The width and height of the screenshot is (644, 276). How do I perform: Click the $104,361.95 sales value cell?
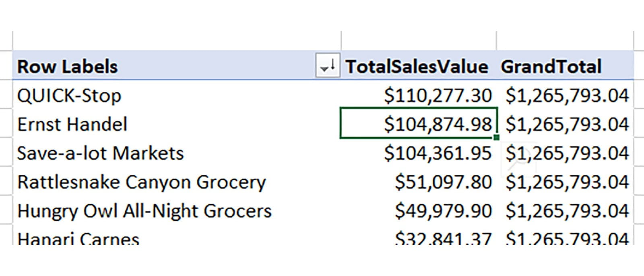click(438, 153)
